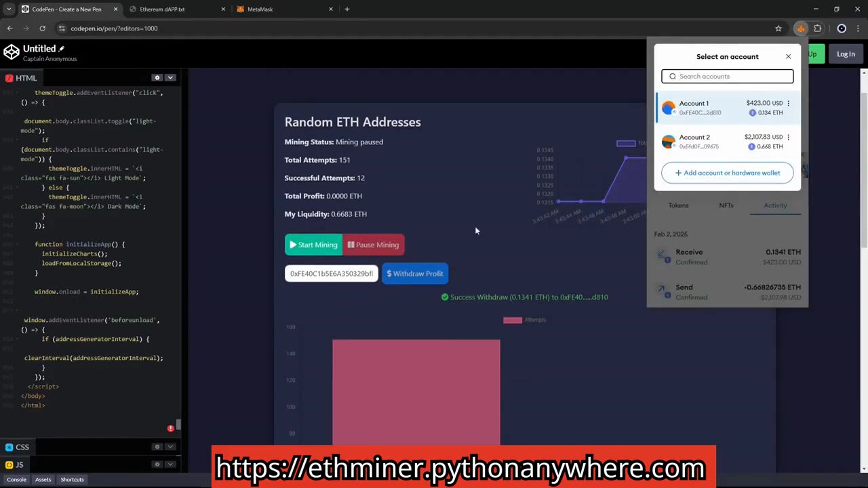Open the Receive 0.1341 ETH transaction
Screen dimensions: 868x488
[728, 257]
